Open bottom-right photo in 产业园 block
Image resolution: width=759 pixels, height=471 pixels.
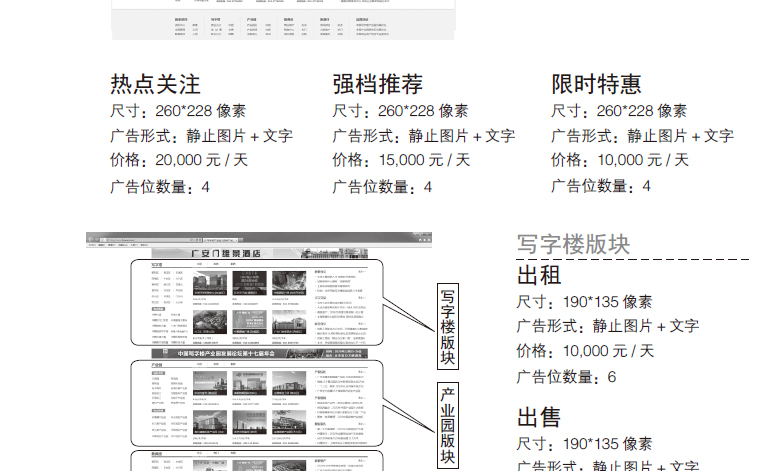click(288, 421)
